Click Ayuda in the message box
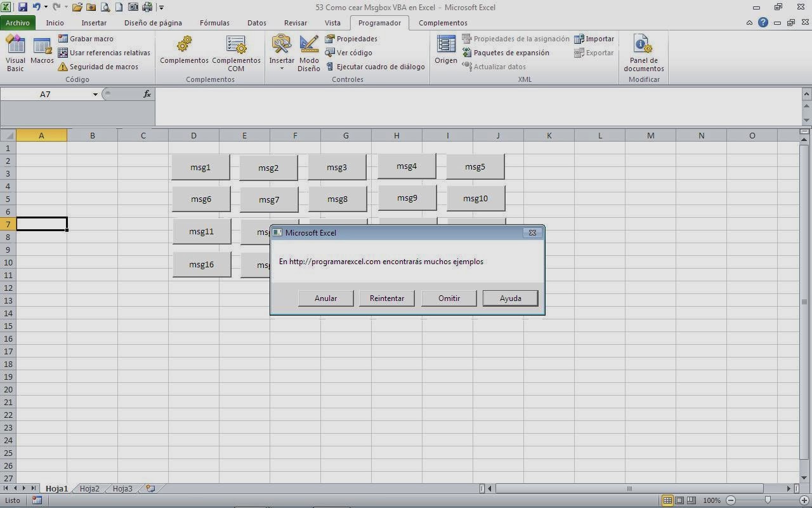 click(x=511, y=298)
